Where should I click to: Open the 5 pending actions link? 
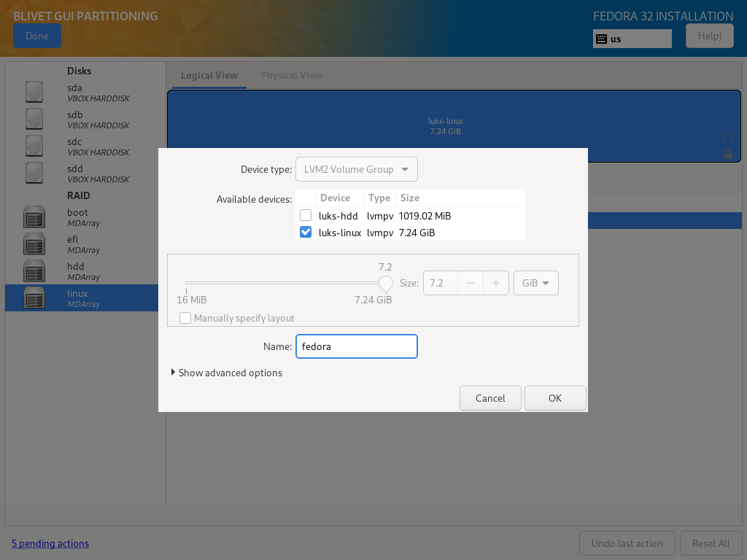tap(50, 543)
